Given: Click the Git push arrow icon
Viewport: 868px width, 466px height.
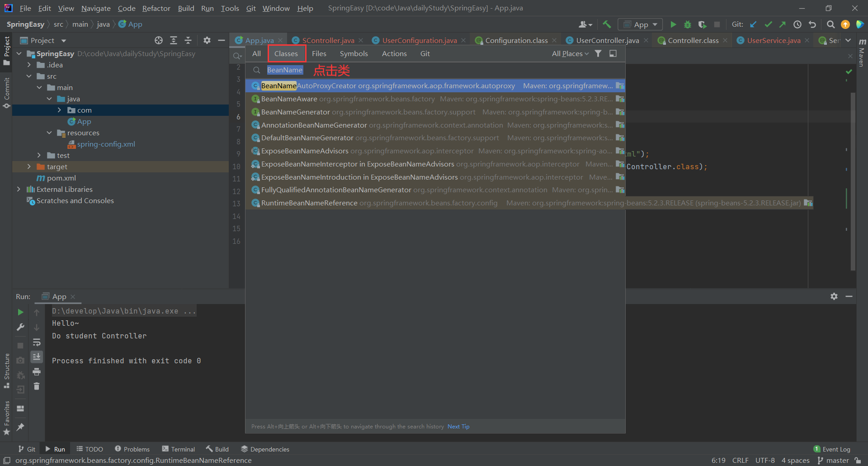Looking at the screenshot, I should coord(783,24).
